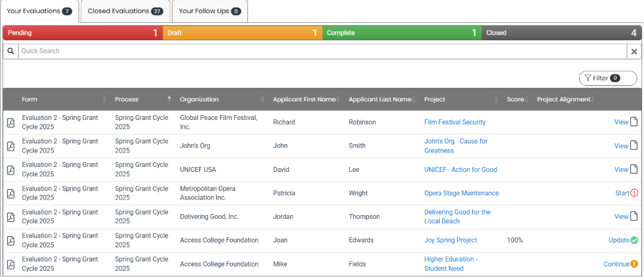The image size is (644, 277).
Task: Click Update for Joan Edwards evaluation
Action: (619, 240)
